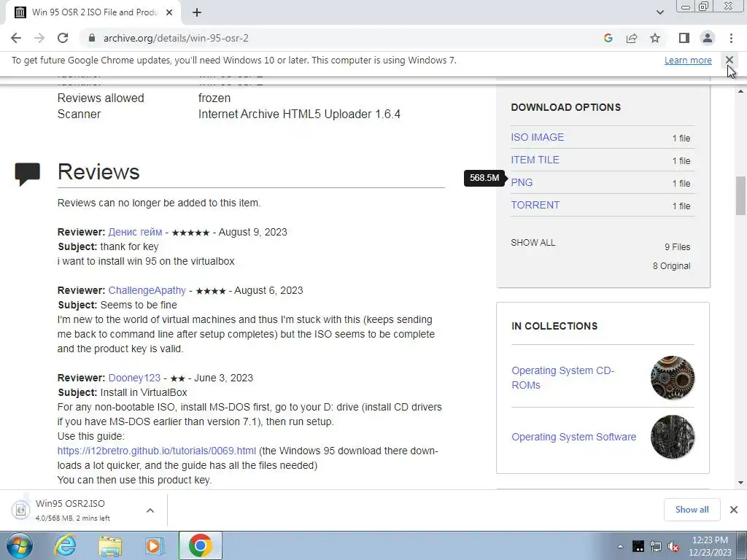Open the Windows Start menu
This screenshot has width=747, height=560.
(20, 545)
